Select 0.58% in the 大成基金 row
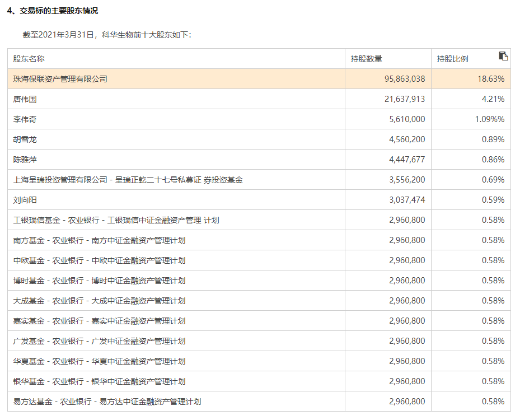 coord(493,301)
